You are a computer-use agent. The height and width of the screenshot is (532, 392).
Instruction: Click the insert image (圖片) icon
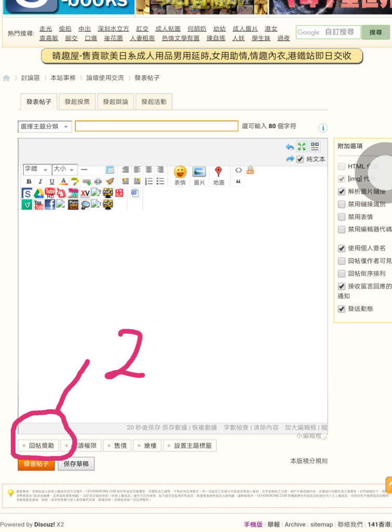(199, 176)
